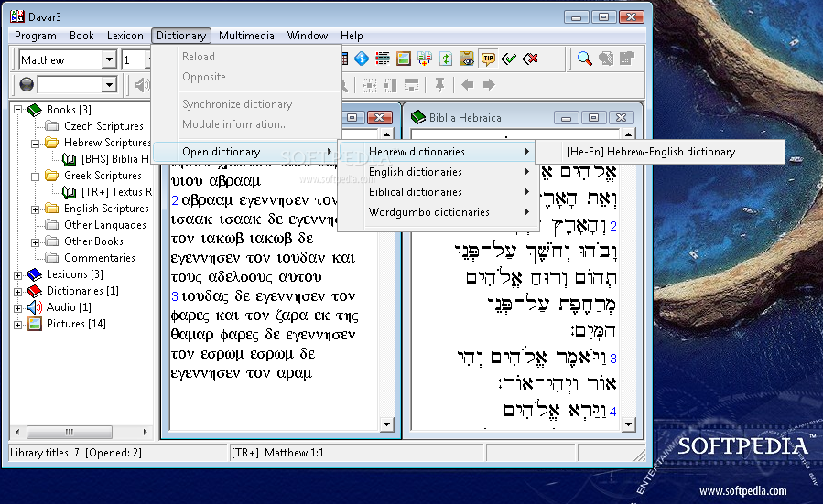Viewport: 823px width, 504px height.
Task: Expand the English Scriptures folder
Action: coord(35,209)
